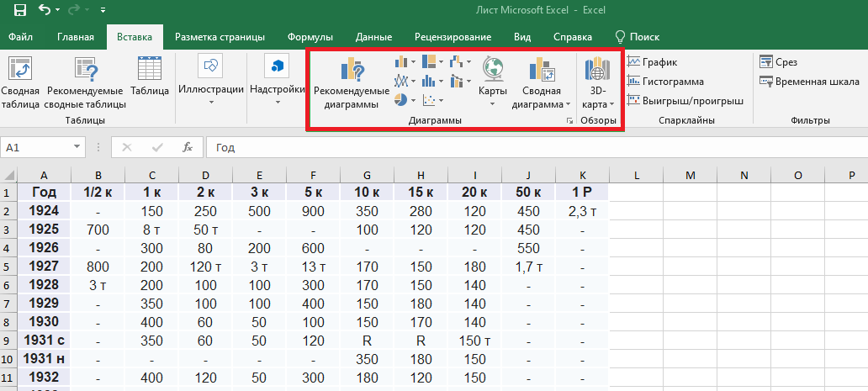Switch to the Главная tab
Viewport: 868px width, 391px height.
click(76, 37)
